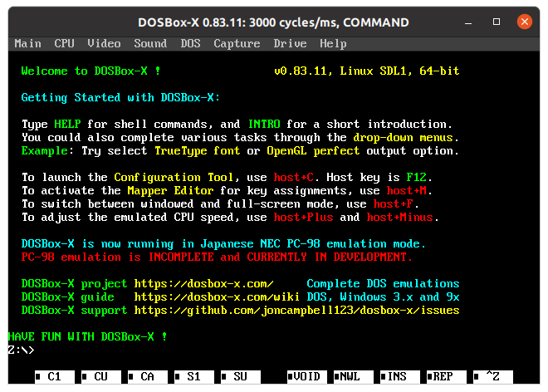Minimize the DOSBox-X window
Screen dimensions: 548x392
click(x=468, y=22)
